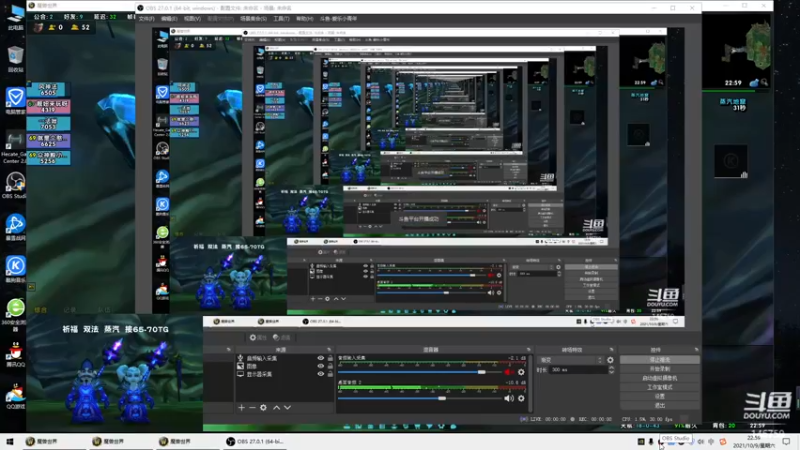The height and width of the screenshot is (450, 800).
Task: Mute the desktop audio channel speaker
Action: (x=508, y=398)
